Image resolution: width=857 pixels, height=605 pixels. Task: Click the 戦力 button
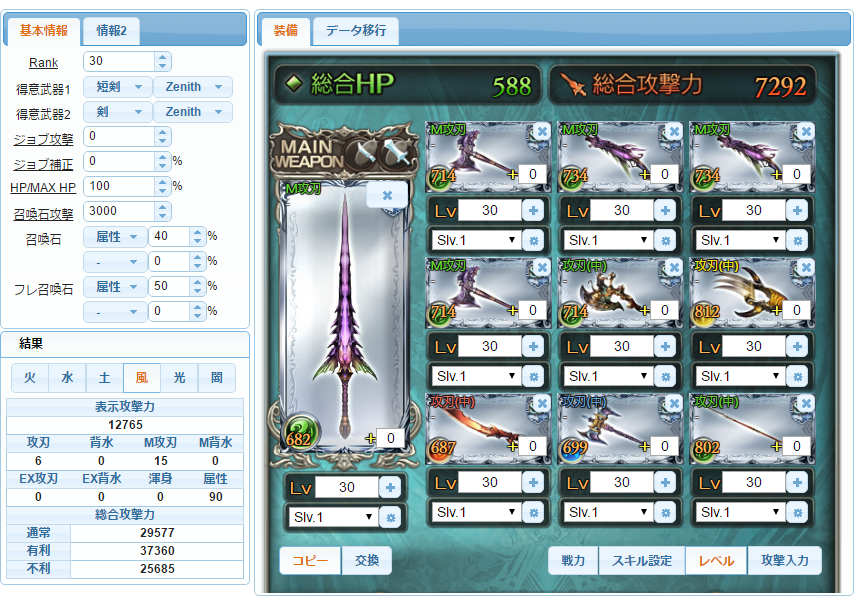(x=573, y=560)
